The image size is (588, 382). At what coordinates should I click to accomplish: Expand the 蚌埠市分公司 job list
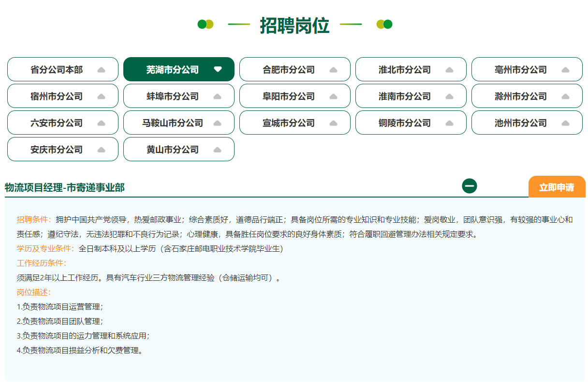click(x=179, y=96)
